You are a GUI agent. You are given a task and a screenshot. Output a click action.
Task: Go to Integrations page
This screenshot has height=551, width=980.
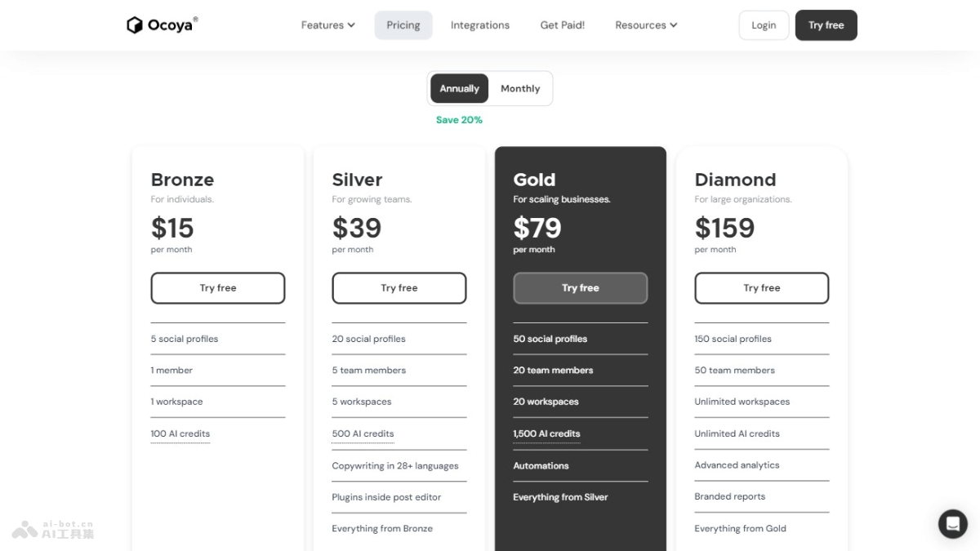480,25
